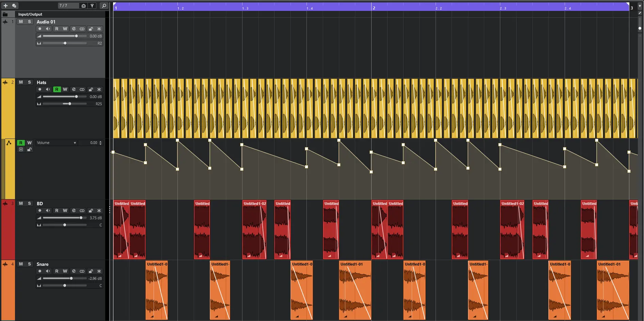The width and height of the screenshot is (644, 321).
Task: Solo the BD track
Action: (x=29, y=204)
